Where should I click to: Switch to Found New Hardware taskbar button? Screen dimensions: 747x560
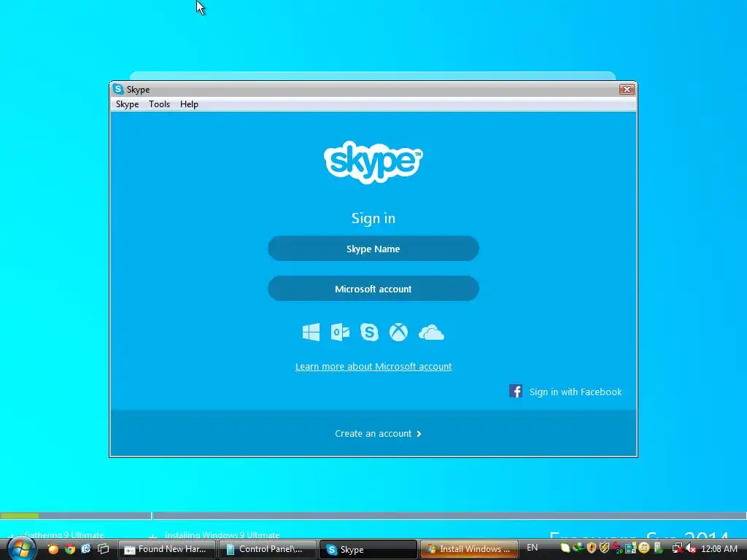(167, 549)
